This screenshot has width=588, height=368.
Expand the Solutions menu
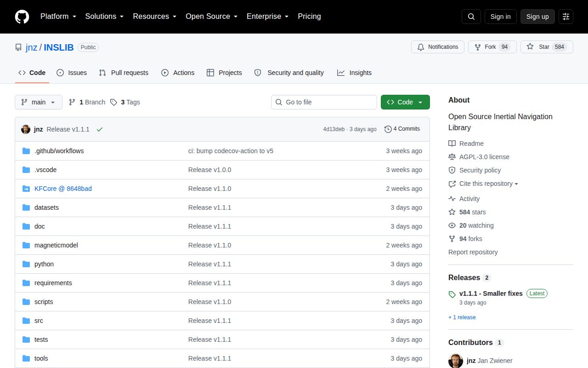(104, 17)
